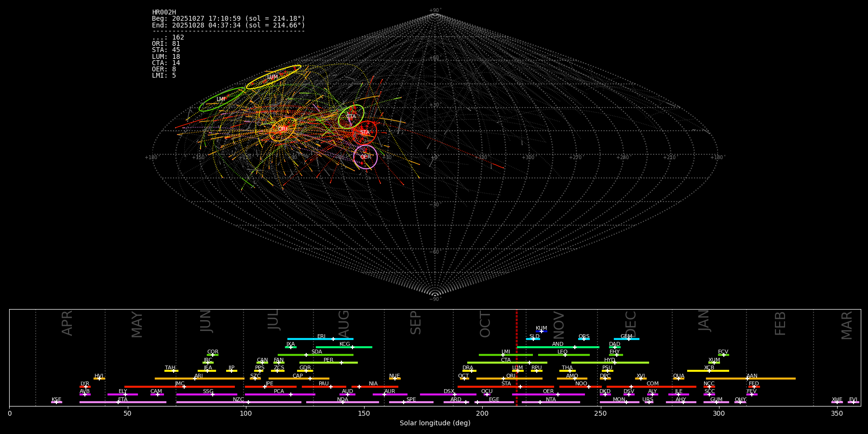Click the NOO shower bar in the timeline
The height and width of the screenshot is (434, 868).
click(581, 386)
